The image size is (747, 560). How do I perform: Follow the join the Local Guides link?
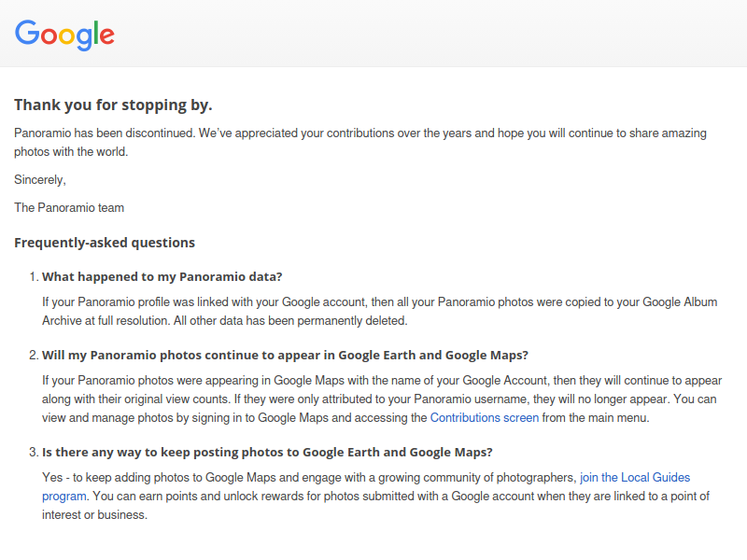(635, 477)
